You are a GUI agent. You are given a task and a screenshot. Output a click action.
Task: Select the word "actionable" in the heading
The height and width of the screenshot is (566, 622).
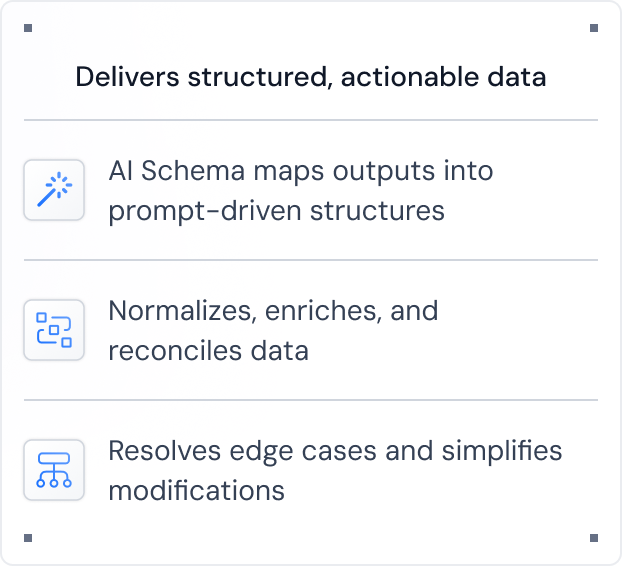[410, 77]
